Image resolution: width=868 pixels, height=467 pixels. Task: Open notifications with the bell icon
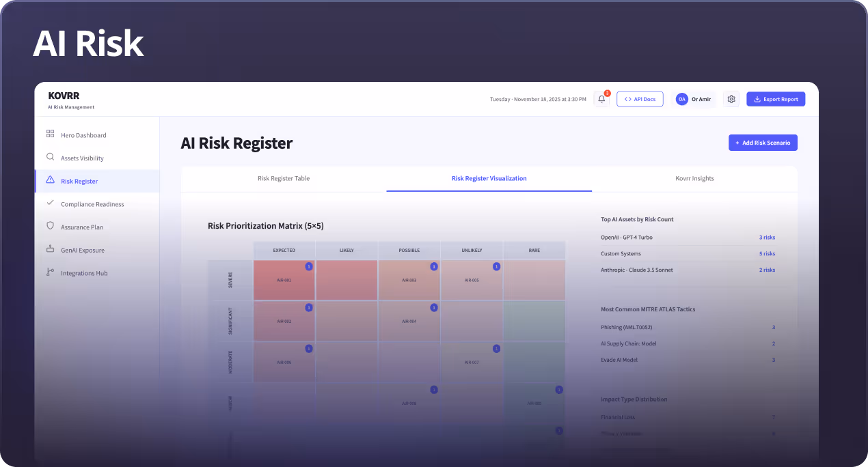coord(601,99)
